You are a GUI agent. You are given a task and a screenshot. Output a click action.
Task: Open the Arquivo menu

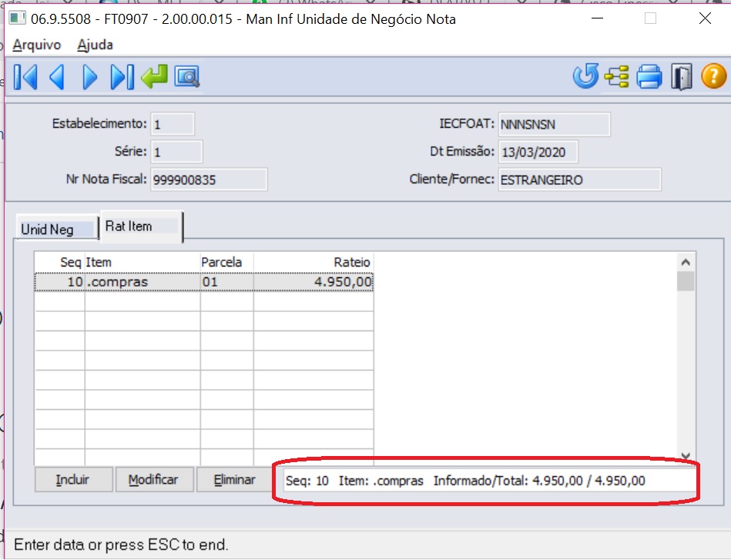(37, 45)
